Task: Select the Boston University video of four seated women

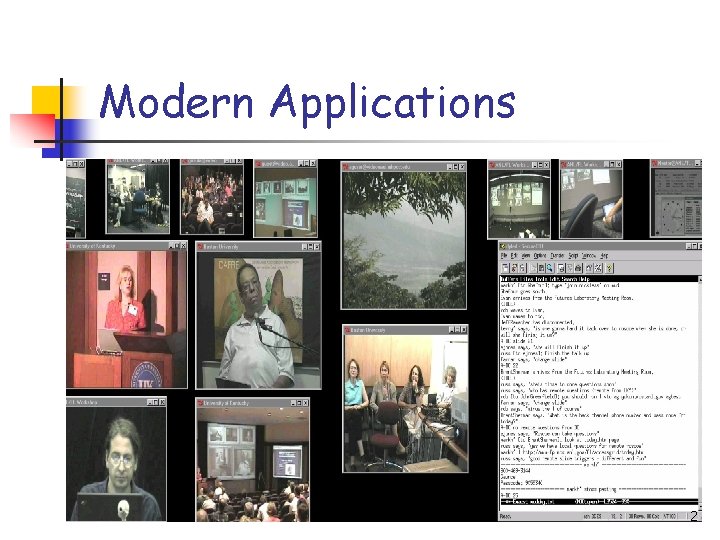Action: pos(405,403)
